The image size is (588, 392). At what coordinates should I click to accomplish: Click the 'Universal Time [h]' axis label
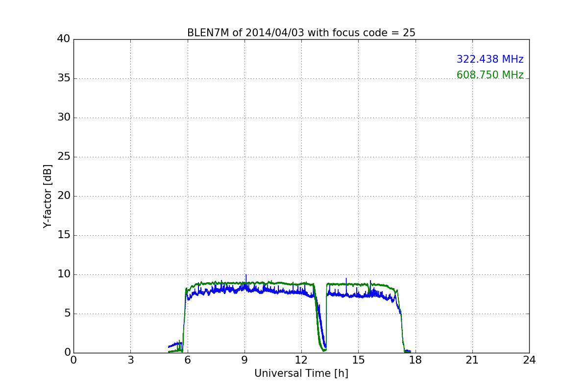(301, 373)
